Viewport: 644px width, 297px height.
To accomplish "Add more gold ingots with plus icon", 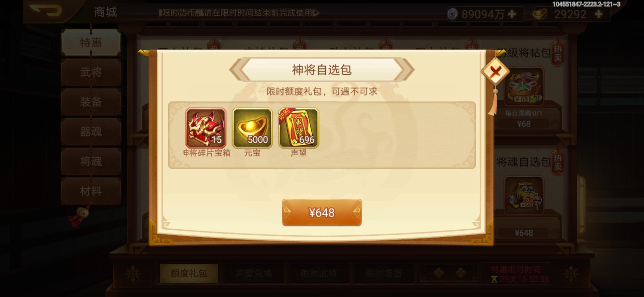I will point(599,14).
